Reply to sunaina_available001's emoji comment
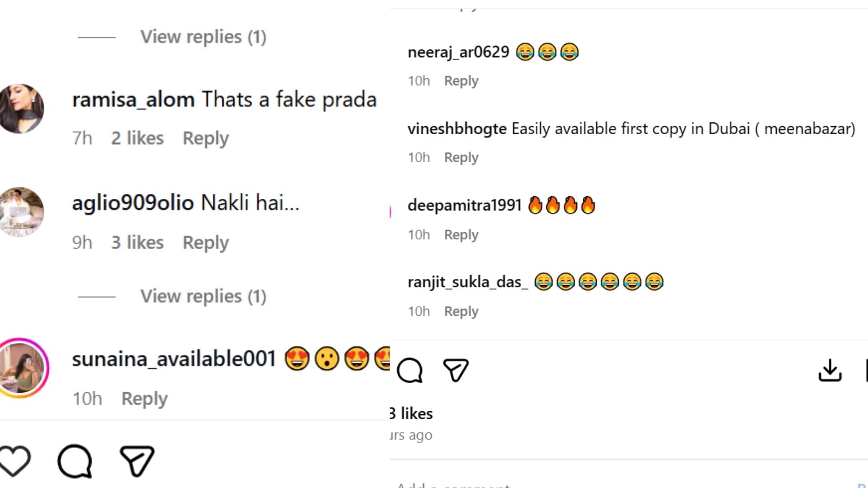Screen dimensions: 868x488 [x=144, y=399]
